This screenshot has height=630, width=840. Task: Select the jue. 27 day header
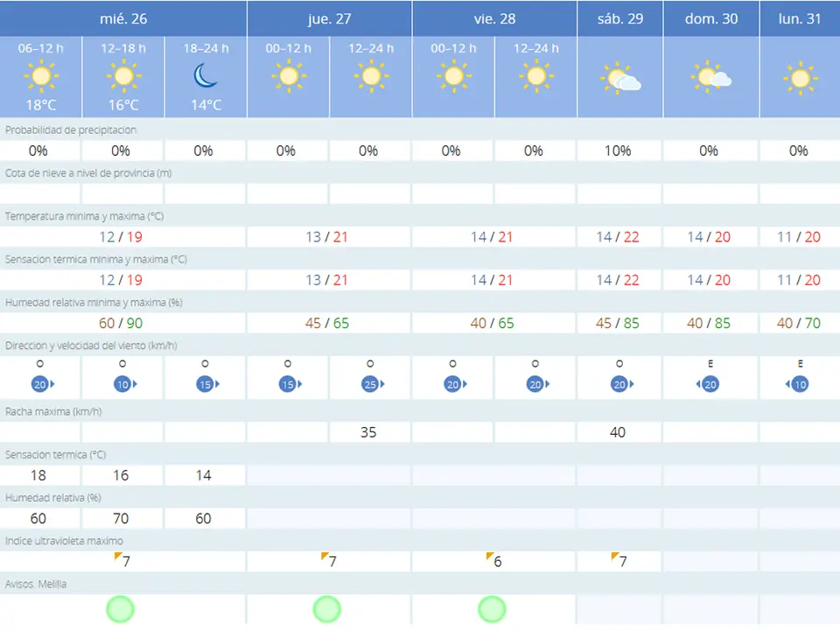[330, 18]
